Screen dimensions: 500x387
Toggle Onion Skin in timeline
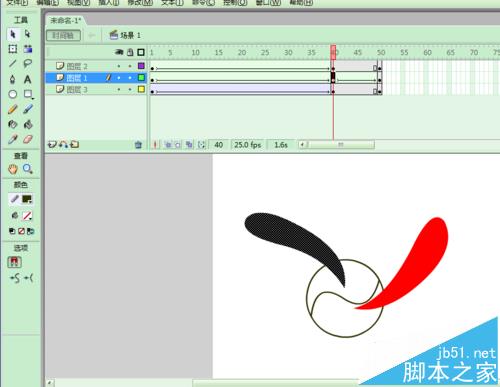coord(168,145)
